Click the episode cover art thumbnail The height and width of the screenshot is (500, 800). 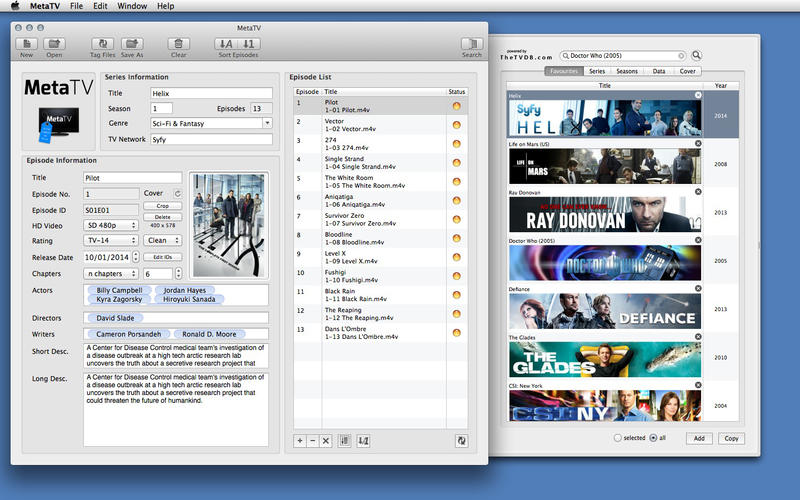point(229,226)
